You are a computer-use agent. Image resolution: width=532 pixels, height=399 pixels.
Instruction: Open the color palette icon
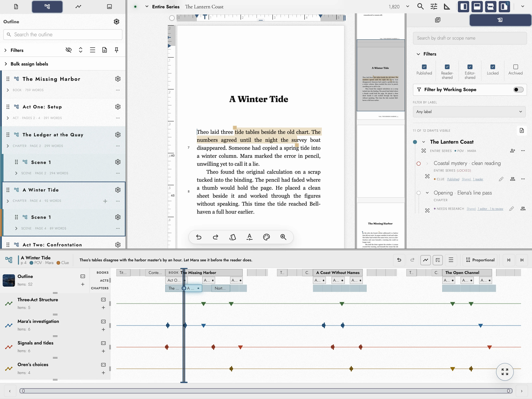tap(266, 237)
